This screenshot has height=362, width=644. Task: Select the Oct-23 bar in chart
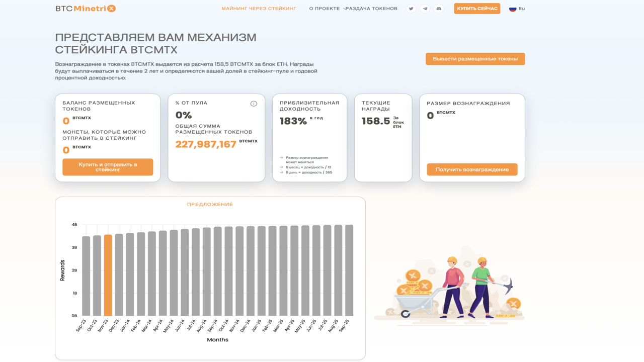tap(97, 276)
